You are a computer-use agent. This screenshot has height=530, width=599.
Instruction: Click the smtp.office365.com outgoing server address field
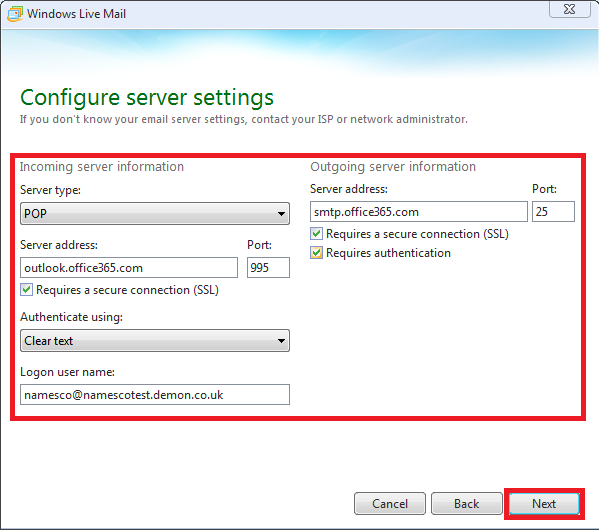point(419,211)
